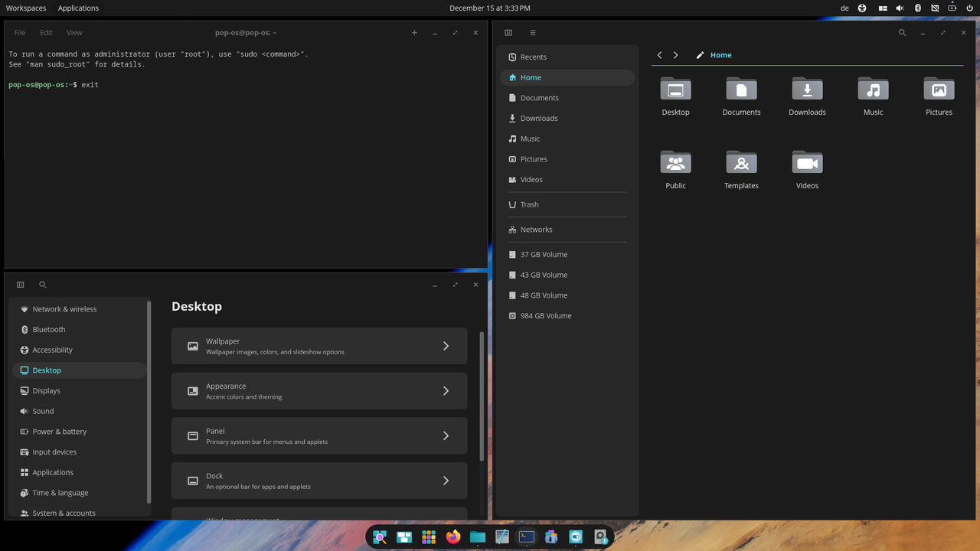Open the COSMIC Store icon in dock
Viewport: 980px width, 551px height.
551,537
